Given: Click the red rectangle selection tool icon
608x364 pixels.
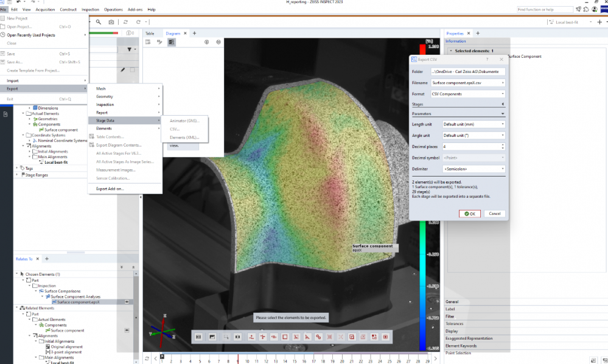Looking at the screenshot, I should point(284,337).
